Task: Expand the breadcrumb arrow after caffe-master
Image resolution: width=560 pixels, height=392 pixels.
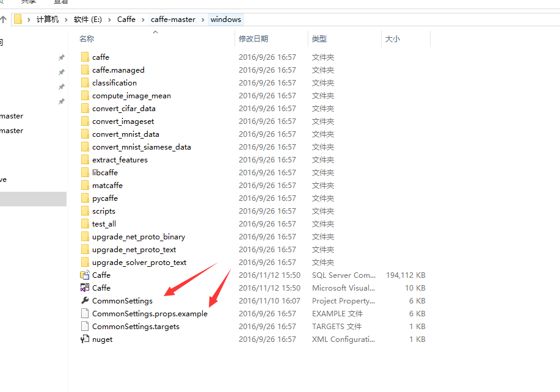Action: (x=202, y=19)
